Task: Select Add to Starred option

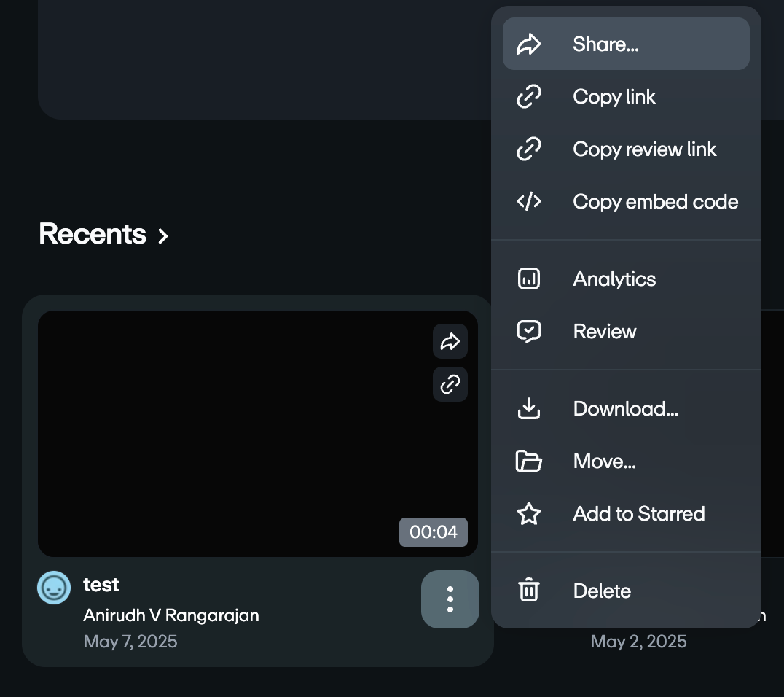Action: click(639, 514)
